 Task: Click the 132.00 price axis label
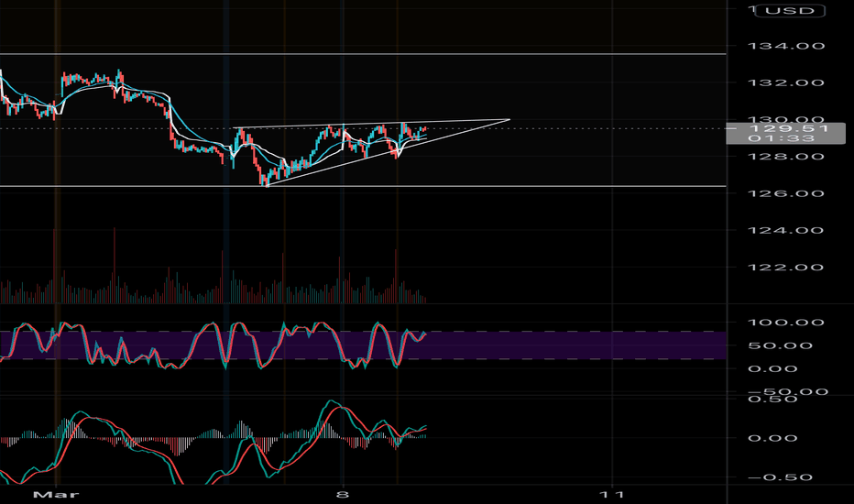tap(786, 82)
